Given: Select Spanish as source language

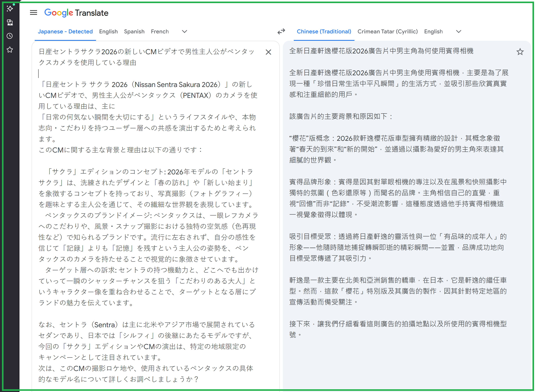Looking at the screenshot, I should pos(134,32).
